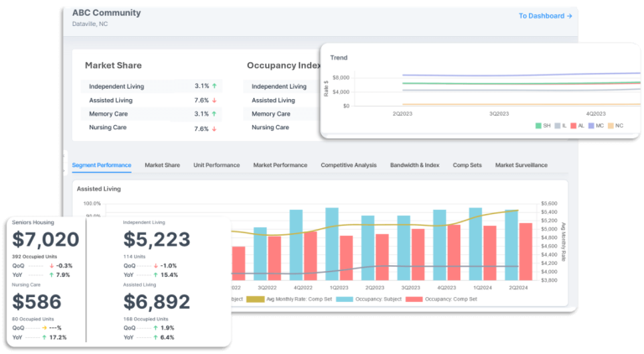The height and width of the screenshot is (354, 644).
Task: Go to Market Performance tab
Action: (280, 165)
